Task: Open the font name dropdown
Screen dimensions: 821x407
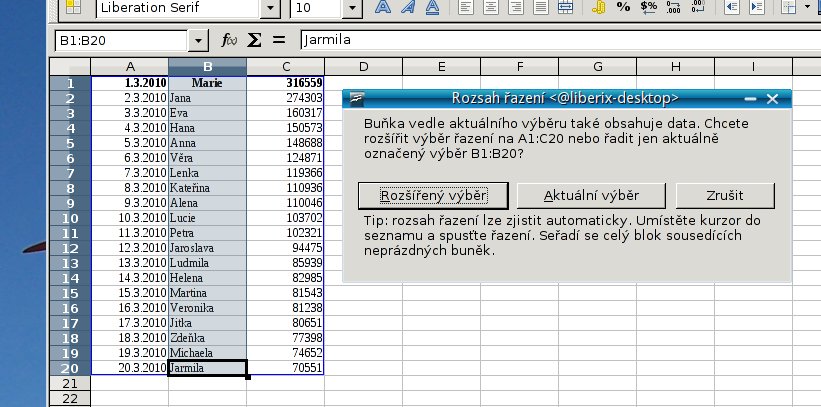Action: click(x=270, y=8)
